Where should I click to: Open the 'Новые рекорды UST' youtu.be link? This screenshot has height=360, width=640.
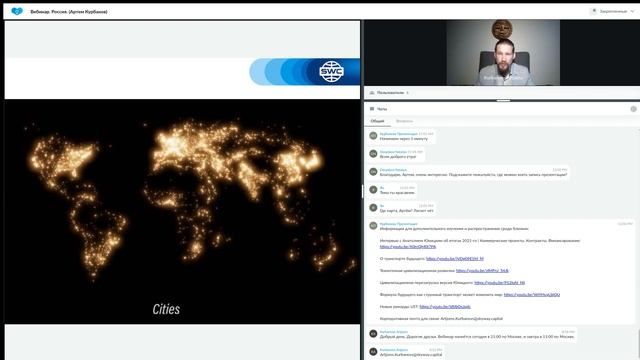click(445, 307)
